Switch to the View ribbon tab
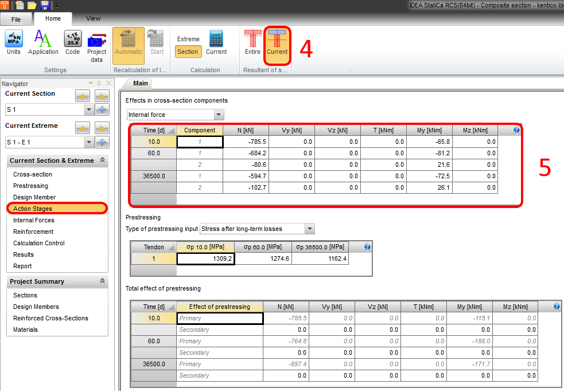The width and height of the screenshot is (564, 392). pos(93,18)
